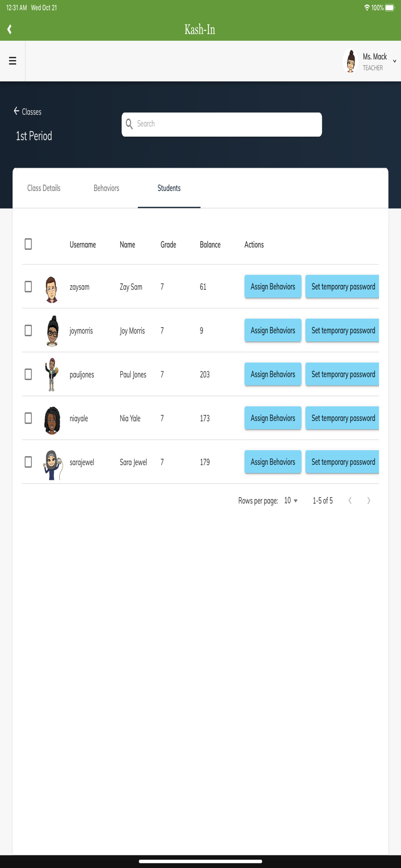Viewport: 401px width, 868px height.
Task: Click the search magnifier icon
Action: click(129, 124)
